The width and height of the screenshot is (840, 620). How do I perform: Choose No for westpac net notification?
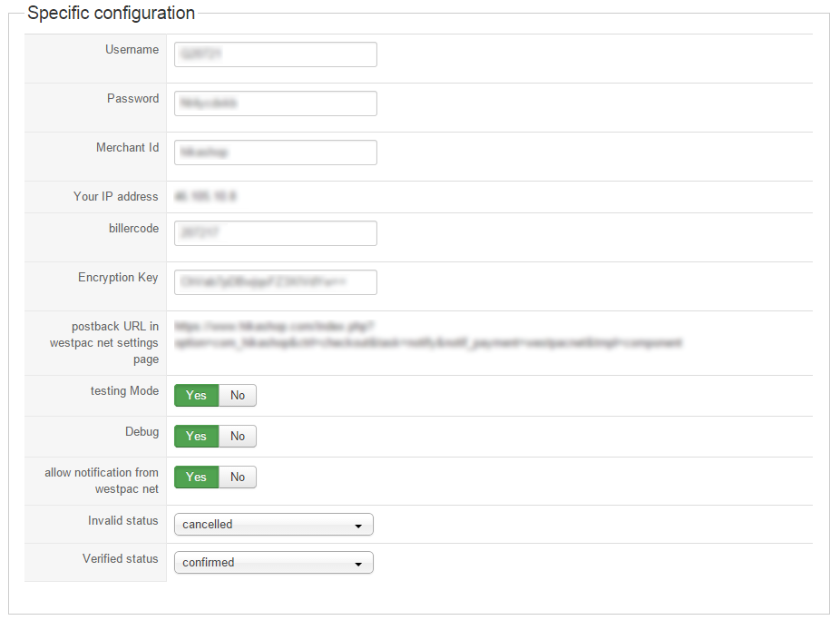click(238, 477)
